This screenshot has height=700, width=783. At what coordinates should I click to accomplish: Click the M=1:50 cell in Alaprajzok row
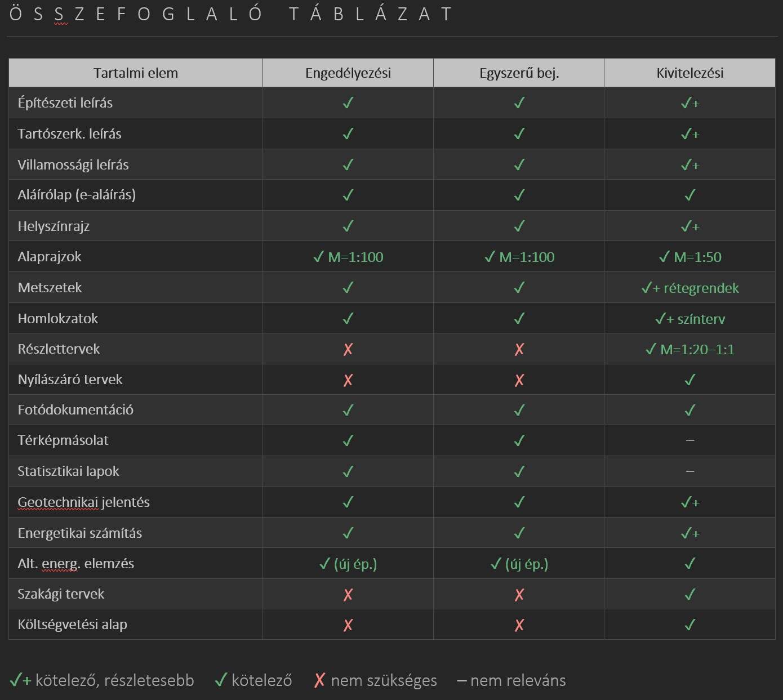point(690,257)
